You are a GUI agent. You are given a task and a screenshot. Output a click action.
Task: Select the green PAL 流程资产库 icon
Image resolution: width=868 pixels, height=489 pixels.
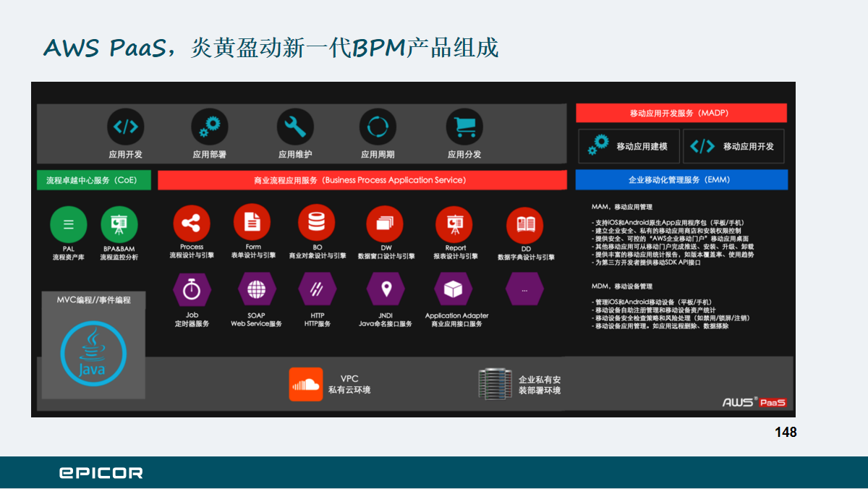coord(69,224)
